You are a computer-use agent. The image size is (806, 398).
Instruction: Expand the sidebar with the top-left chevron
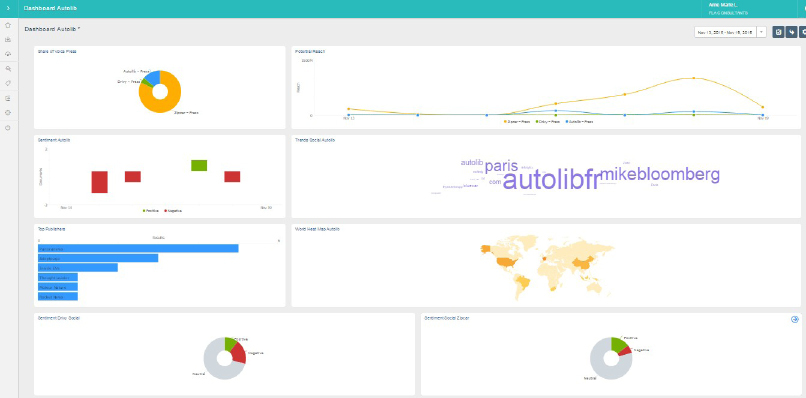[8, 8]
